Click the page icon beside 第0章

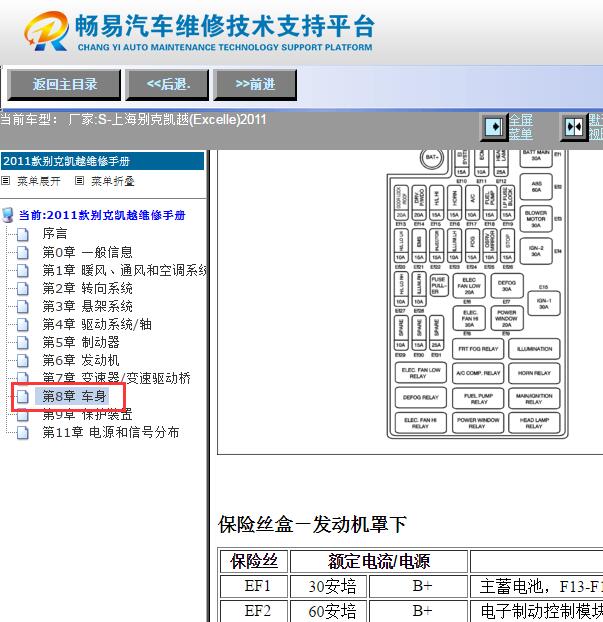23,252
